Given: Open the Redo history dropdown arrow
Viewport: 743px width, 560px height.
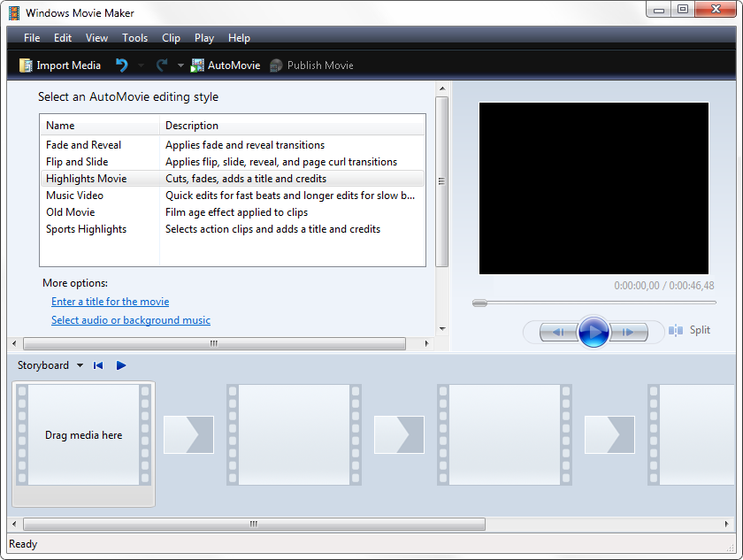Looking at the screenshot, I should (x=180, y=65).
